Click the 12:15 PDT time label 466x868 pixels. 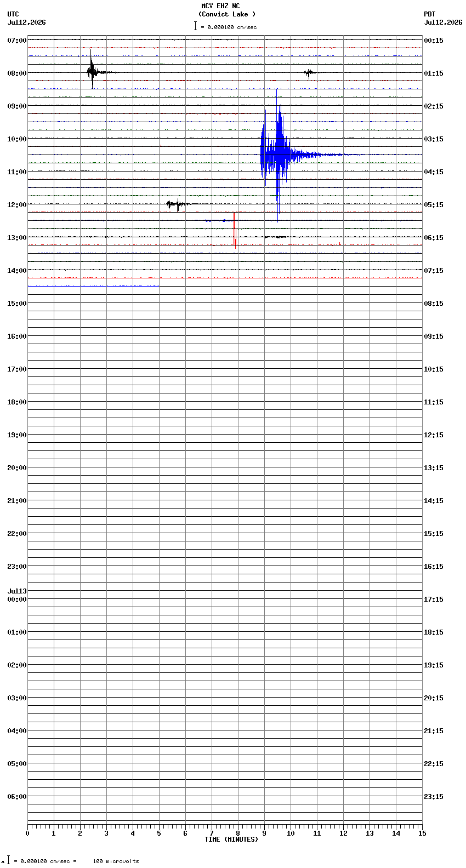434,435
